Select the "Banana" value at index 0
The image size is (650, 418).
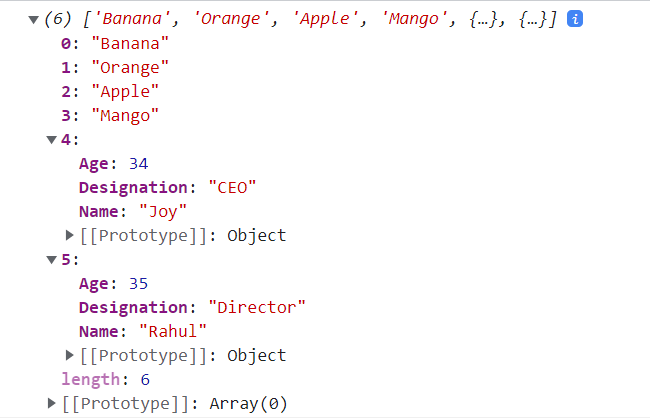coord(130,44)
